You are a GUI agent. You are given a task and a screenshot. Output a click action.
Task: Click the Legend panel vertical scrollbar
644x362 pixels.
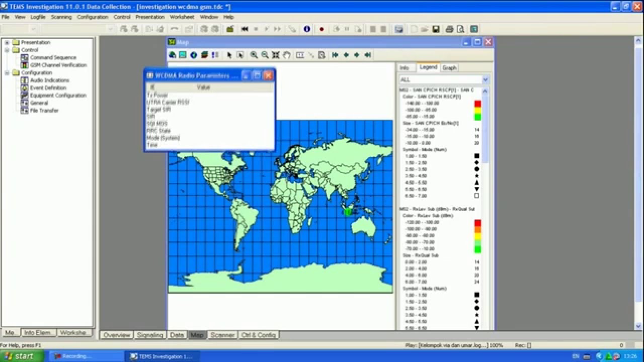(x=486, y=209)
